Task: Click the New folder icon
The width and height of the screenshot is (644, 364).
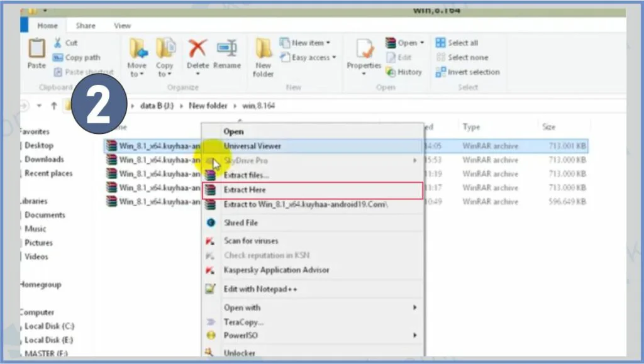Action: pos(263,49)
